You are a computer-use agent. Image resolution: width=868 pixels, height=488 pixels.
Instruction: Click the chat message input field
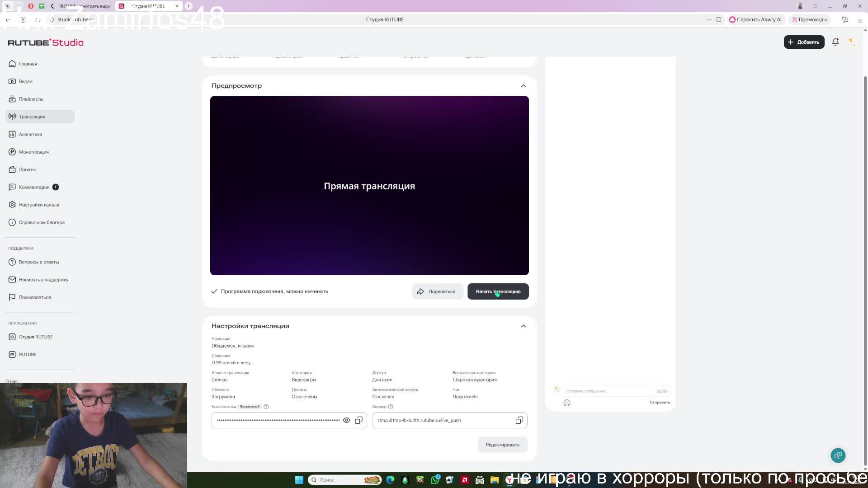(608, 391)
